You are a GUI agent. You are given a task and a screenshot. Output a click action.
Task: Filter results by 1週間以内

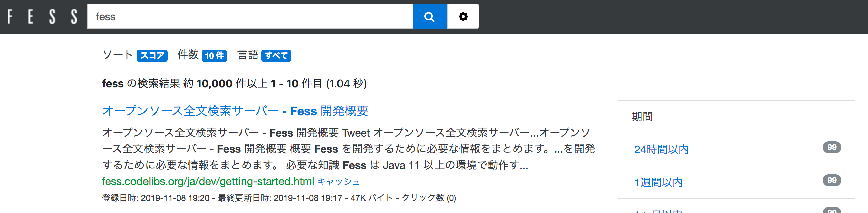coord(658,182)
